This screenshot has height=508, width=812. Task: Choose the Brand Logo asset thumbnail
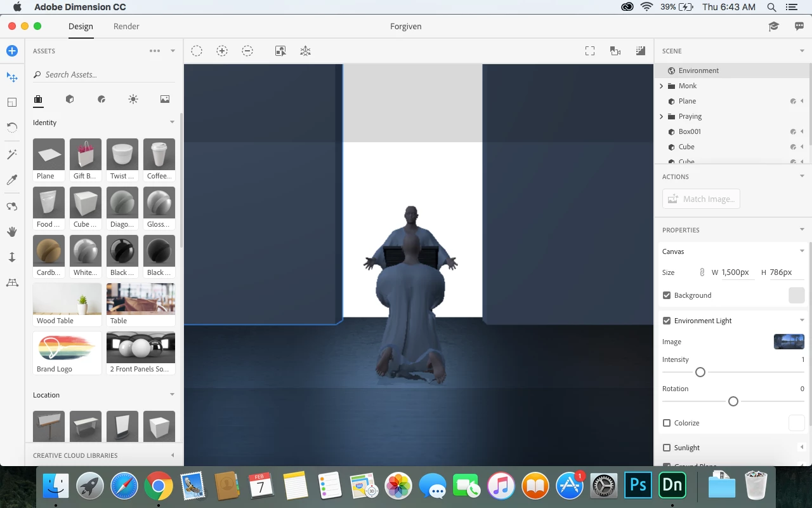[67, 347]
